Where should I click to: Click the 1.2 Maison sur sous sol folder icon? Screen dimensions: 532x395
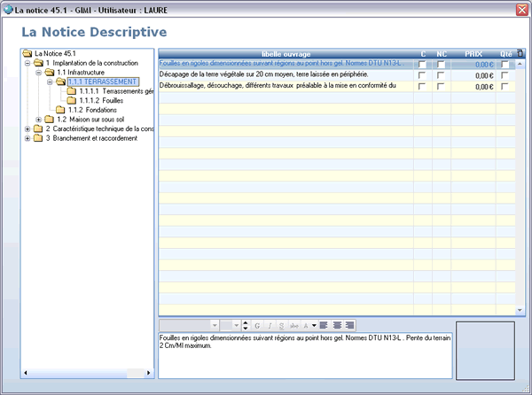49,120
